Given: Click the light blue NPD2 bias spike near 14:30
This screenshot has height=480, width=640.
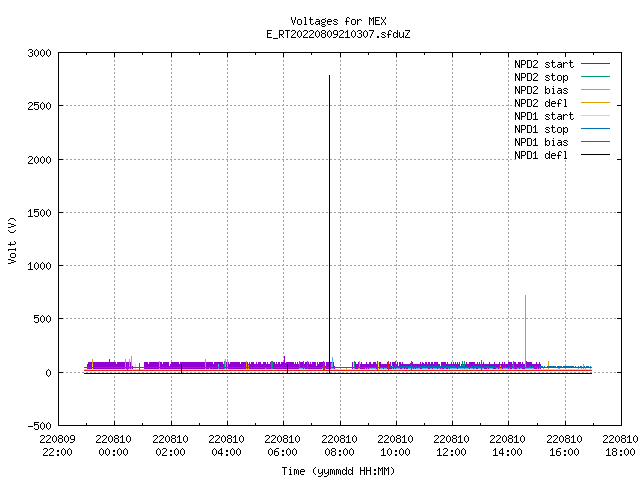Looking at the screenshot, I should coord(525,329).
